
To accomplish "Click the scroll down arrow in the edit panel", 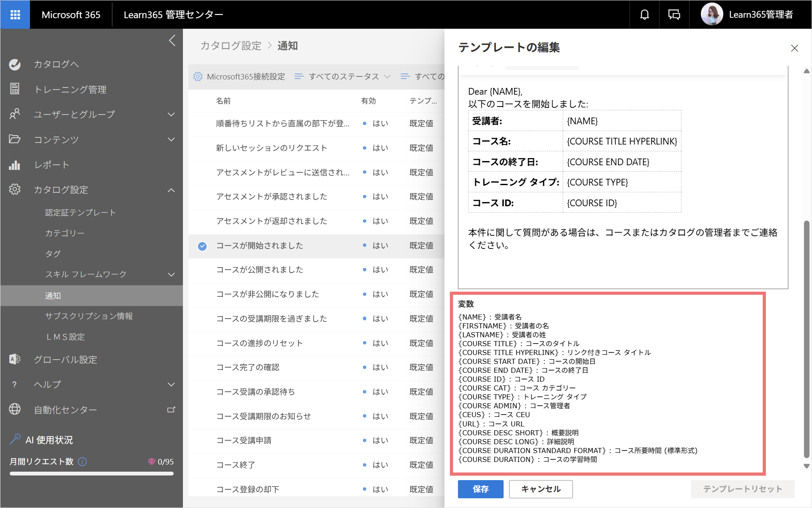I will coord(807,466).
